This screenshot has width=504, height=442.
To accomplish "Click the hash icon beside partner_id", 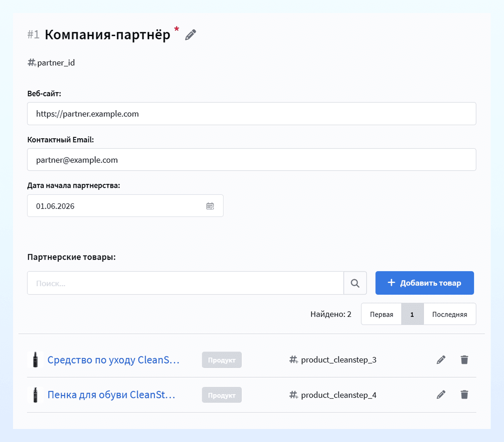I will (32, 62).
